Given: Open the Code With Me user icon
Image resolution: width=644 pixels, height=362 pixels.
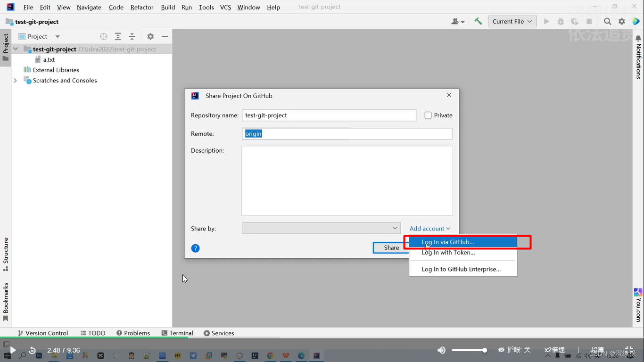Looking at the screenshot, I should [457, 21].
